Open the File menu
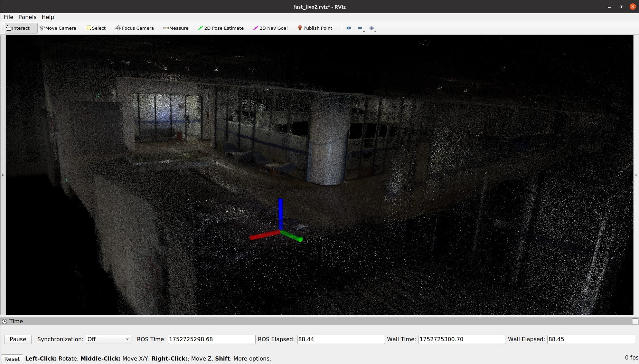Screen dimensions: 639x364 click(8, 17)
